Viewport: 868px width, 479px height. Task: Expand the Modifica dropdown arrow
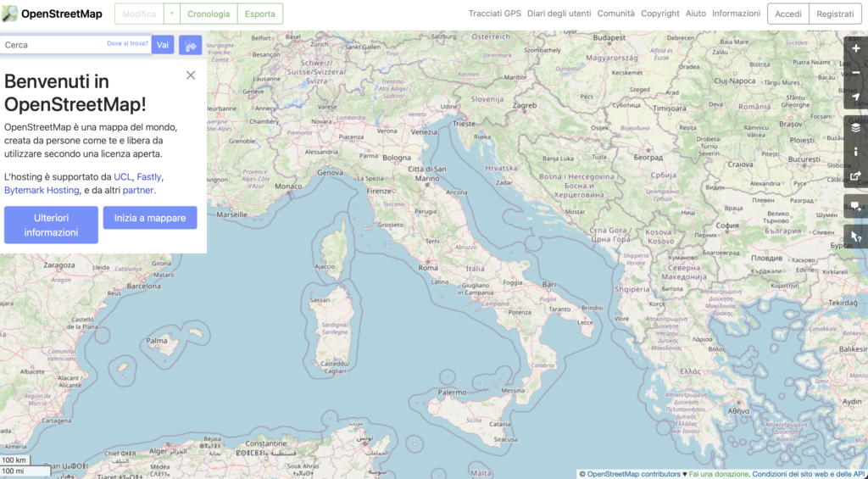(171, 14)
